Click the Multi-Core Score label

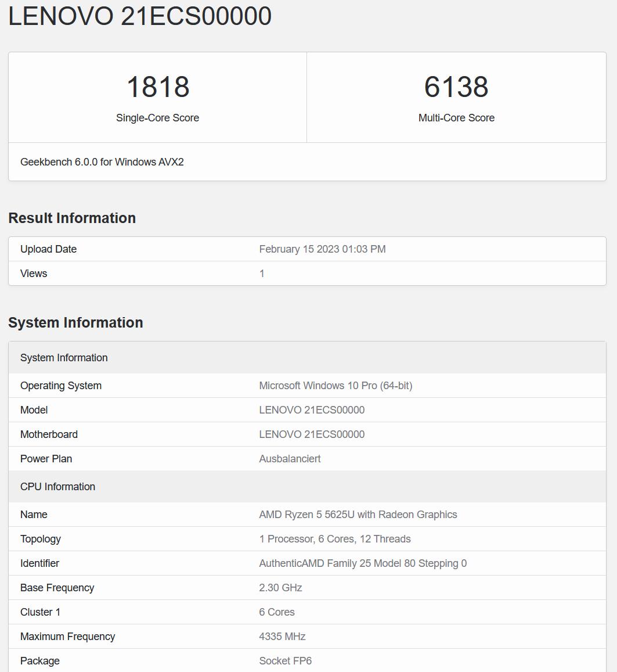point(456,118)
